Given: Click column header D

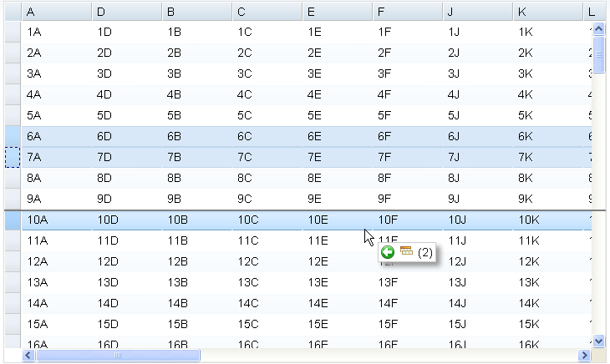Looking at the screenshot, I should tap(127, 12).
